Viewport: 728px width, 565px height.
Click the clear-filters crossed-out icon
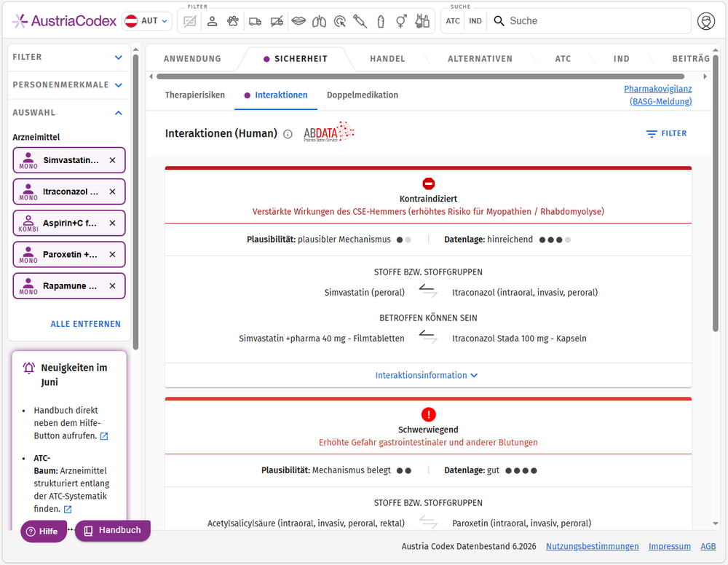[190, 21]
